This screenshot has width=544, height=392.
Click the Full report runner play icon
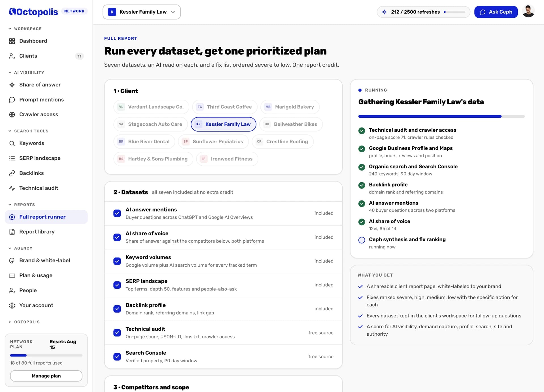tap(12, 217)
